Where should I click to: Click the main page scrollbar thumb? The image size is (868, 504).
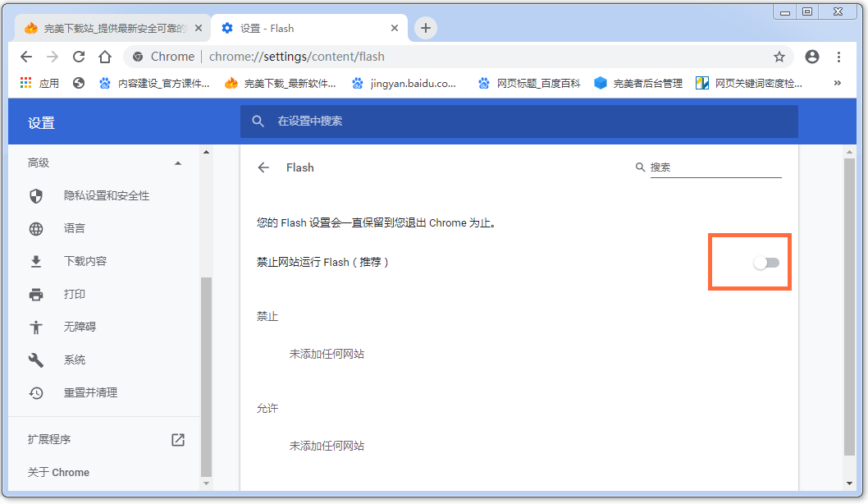click(849, 307)
